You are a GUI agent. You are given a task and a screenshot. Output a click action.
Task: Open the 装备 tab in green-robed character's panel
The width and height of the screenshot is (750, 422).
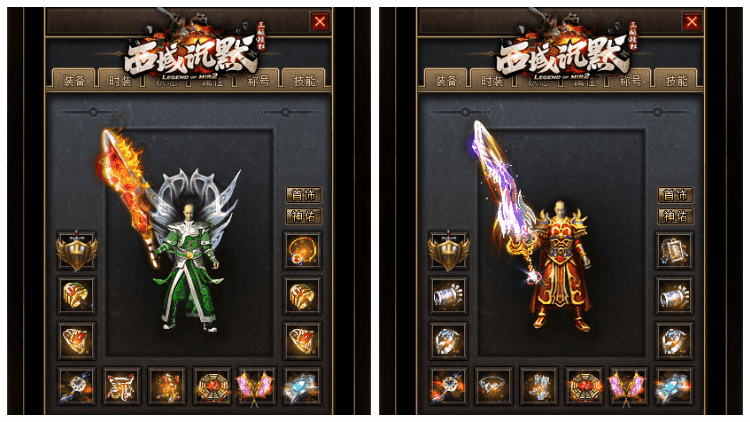click(x=74, y=80)
